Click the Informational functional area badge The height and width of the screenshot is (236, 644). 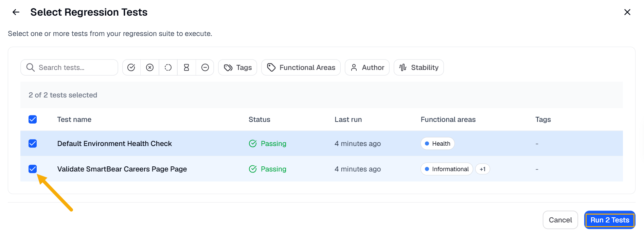point(447,169)
